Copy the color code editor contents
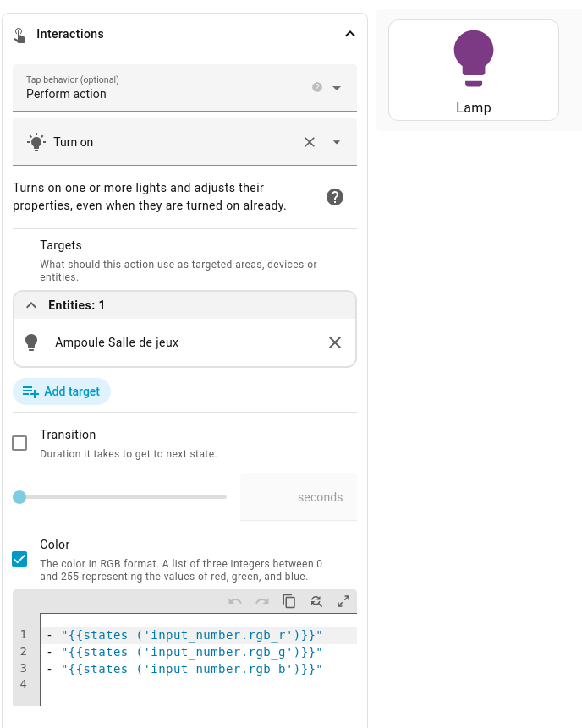582x728 pixels. [289, 601]
